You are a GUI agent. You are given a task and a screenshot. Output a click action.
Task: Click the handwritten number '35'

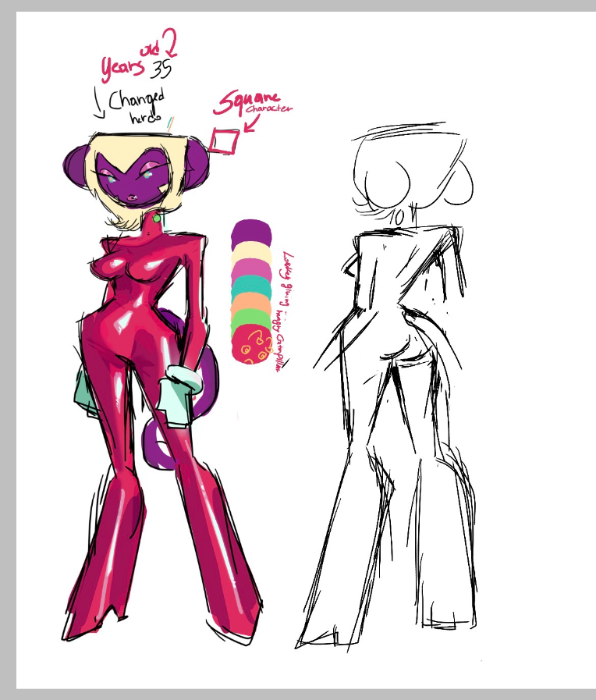click(160, 69)
